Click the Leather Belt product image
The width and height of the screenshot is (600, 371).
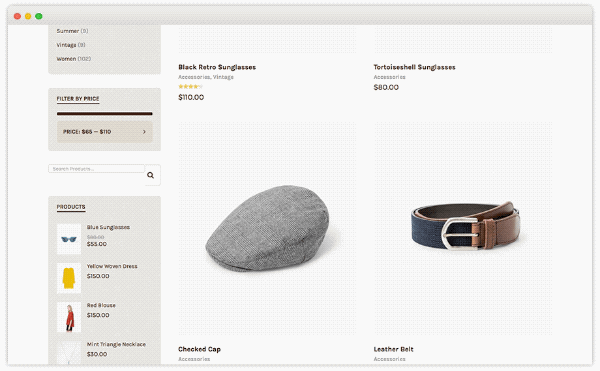coord(463,228)
